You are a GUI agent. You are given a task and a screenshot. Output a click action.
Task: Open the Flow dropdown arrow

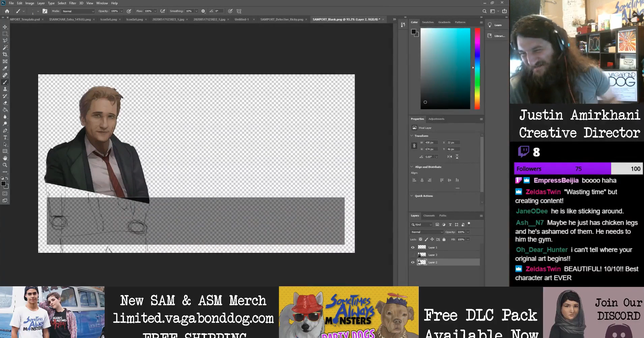tap(155, 11)
